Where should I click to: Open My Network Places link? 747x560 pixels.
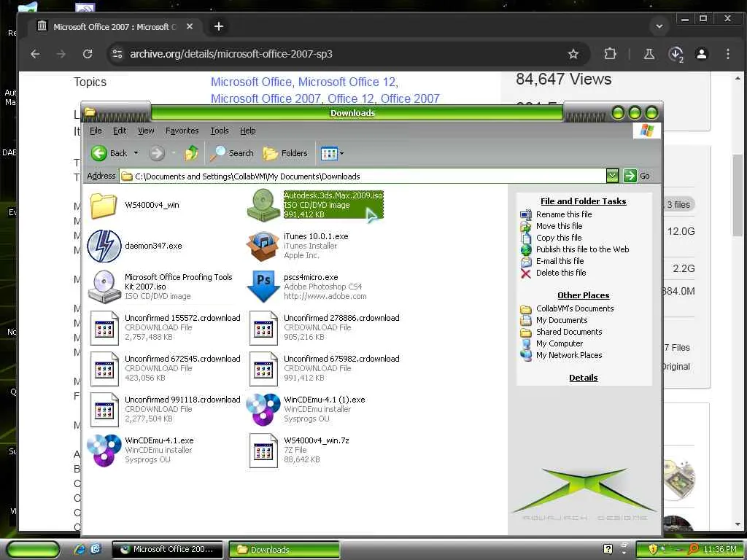click(x=569, y=355)
